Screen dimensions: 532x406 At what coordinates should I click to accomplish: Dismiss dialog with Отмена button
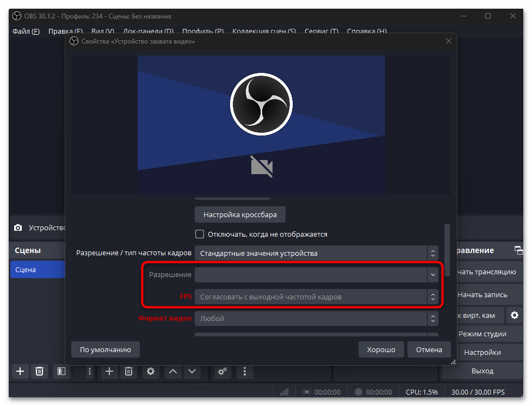[429, 349]
